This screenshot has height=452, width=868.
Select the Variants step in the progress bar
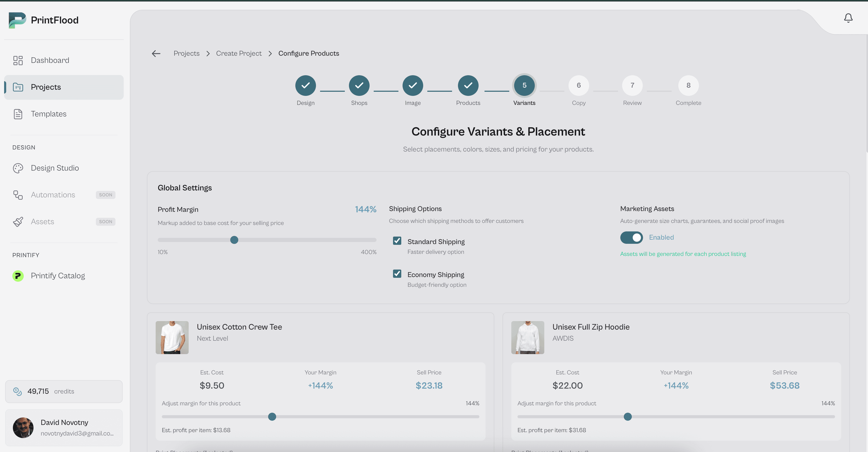524,86
